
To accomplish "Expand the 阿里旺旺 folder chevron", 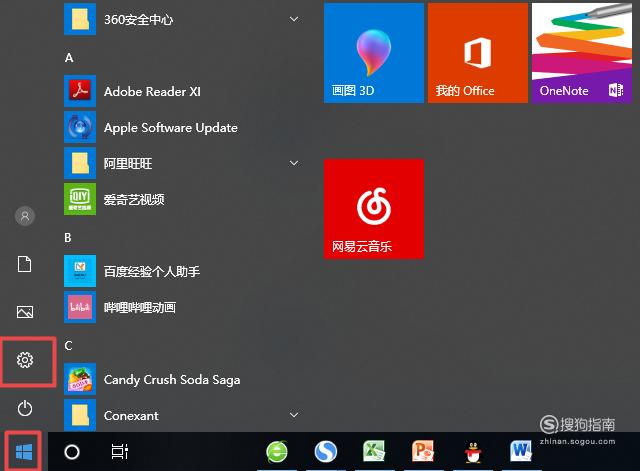I will pyautogui.click(x=294, y=163).
